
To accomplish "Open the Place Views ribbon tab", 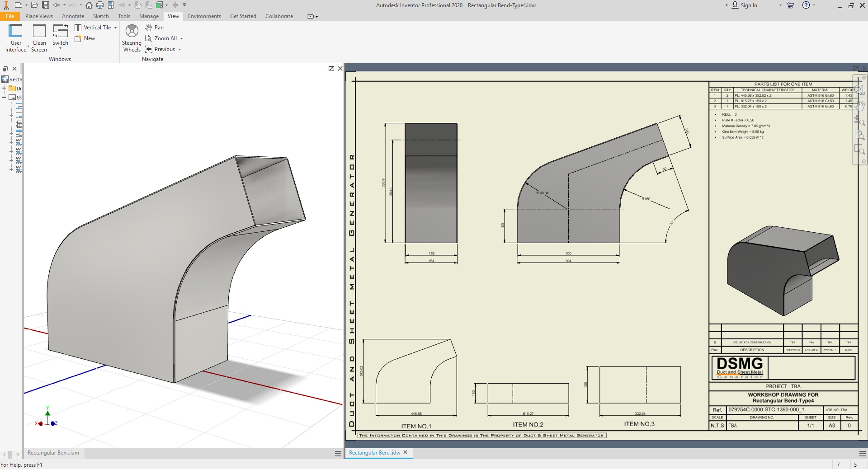I will pos(39,16).
